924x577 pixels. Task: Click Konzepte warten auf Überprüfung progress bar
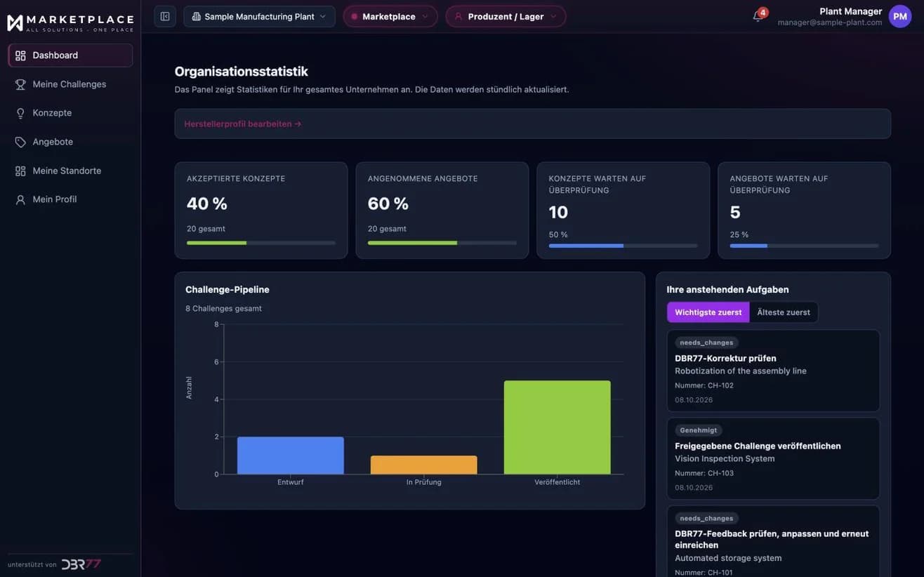(623, 246)
